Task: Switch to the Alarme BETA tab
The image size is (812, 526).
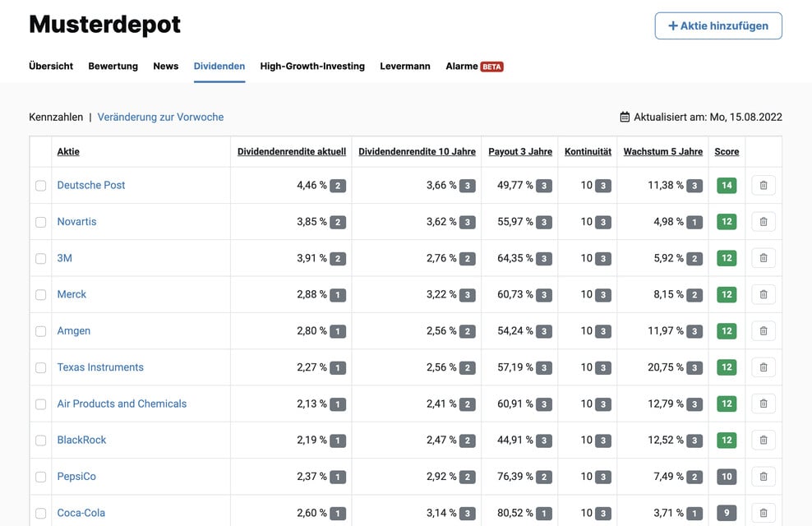Action: coord(474,67)
